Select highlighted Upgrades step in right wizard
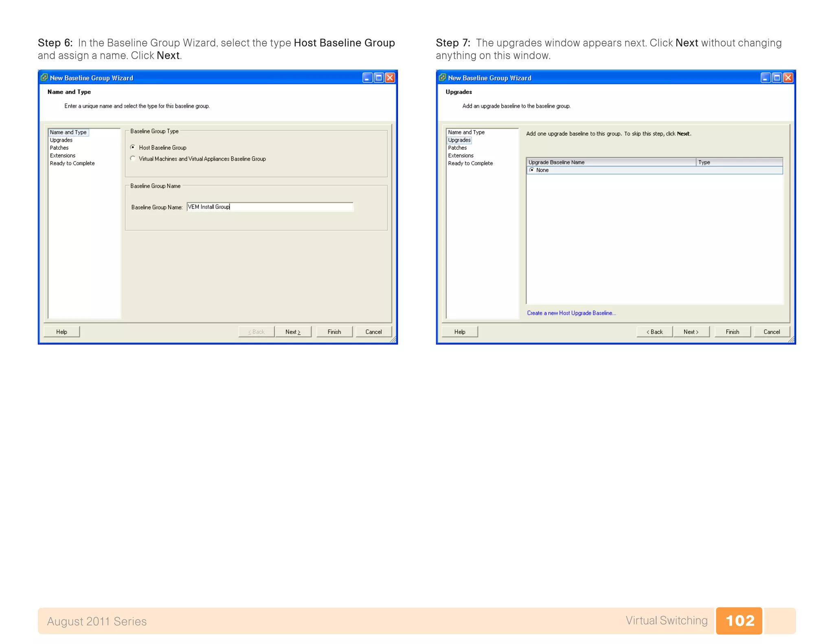 pyautogui.click(x=459, y=140)
